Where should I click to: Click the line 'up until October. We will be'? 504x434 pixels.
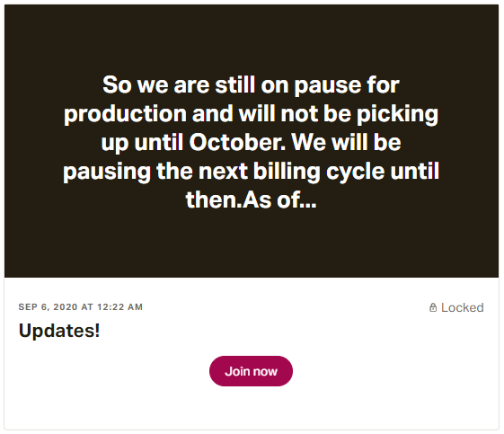[x=251, y=143]
